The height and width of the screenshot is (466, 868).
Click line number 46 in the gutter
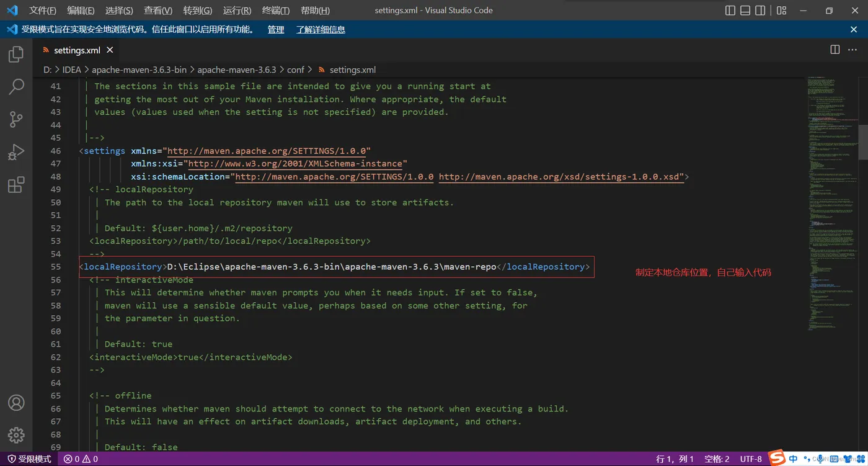tap(56, 151)
